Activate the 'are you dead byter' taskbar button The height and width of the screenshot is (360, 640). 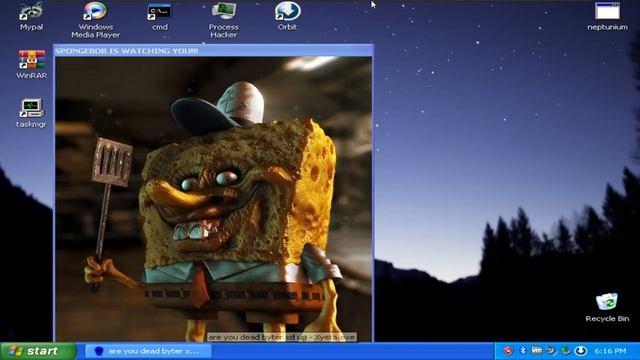149,351
